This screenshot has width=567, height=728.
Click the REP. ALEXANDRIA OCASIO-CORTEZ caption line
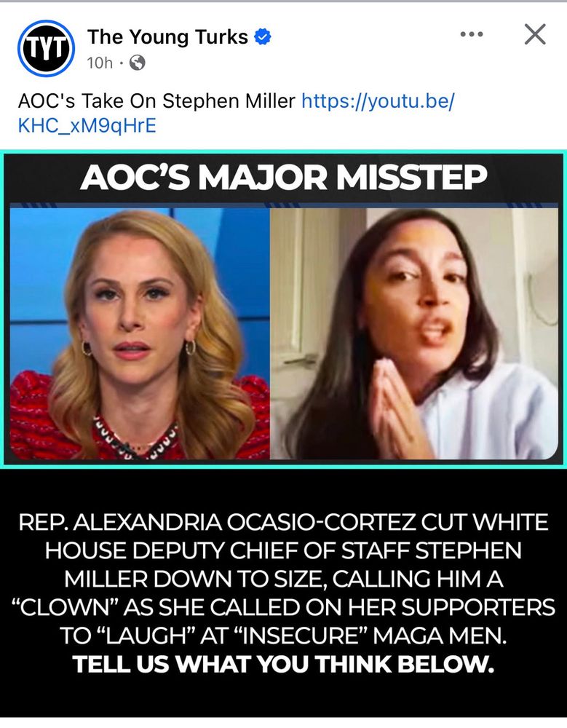pos(283,522)
